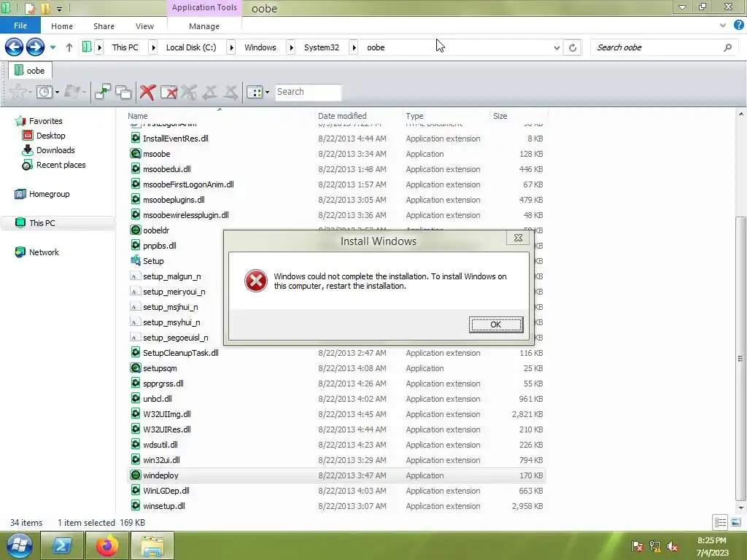
Task: Open the File menu
Action: pyautogui.click(x=20, y=26)
